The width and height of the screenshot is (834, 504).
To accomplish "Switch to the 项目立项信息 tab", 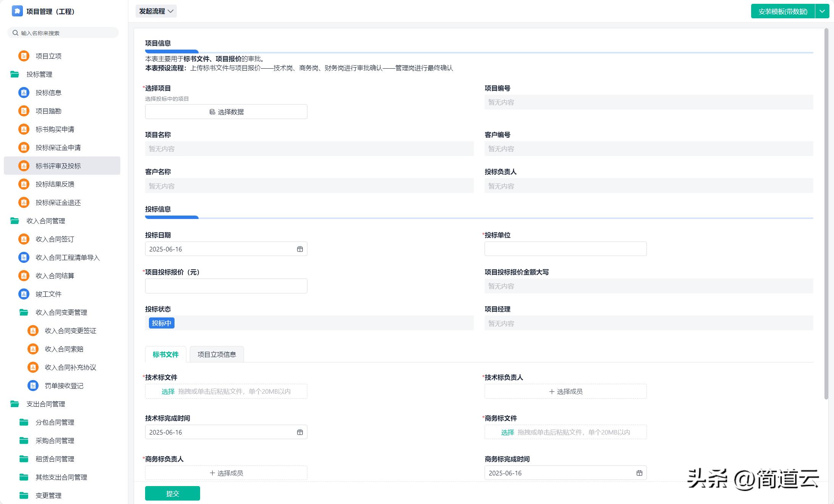I will pos(217,354).
